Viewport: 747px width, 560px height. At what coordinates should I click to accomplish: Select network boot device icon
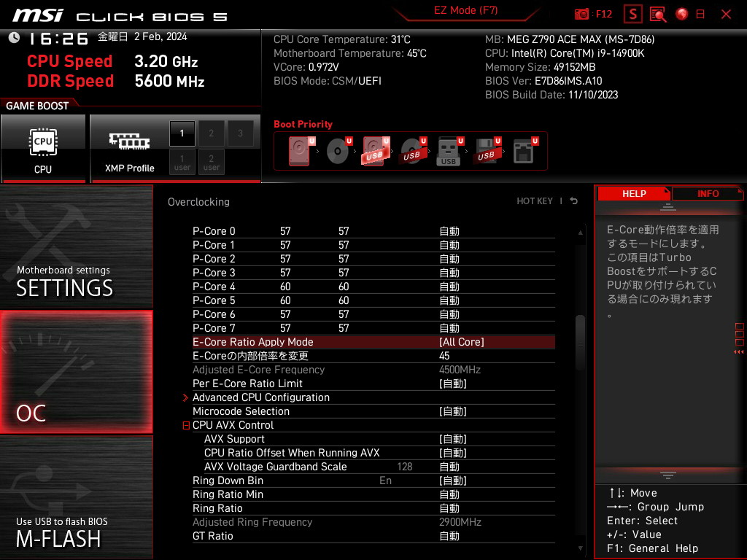[x=525, y=151]
